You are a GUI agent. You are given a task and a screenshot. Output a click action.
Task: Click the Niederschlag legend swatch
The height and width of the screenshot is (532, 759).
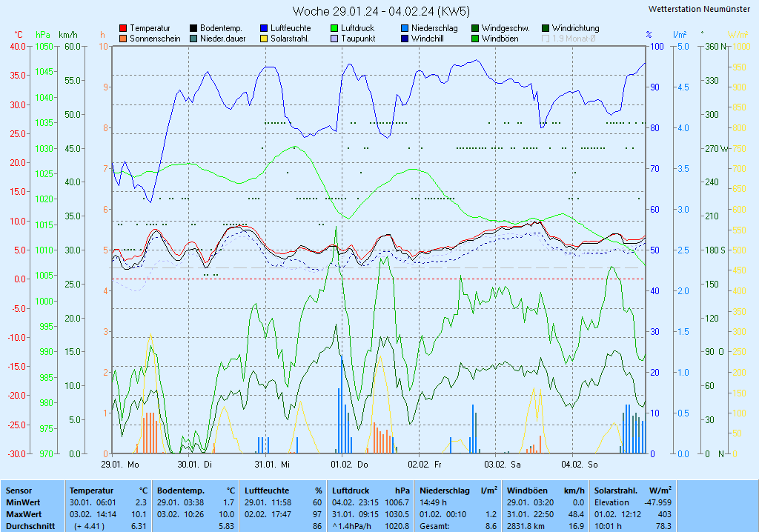tap(405, 29)
